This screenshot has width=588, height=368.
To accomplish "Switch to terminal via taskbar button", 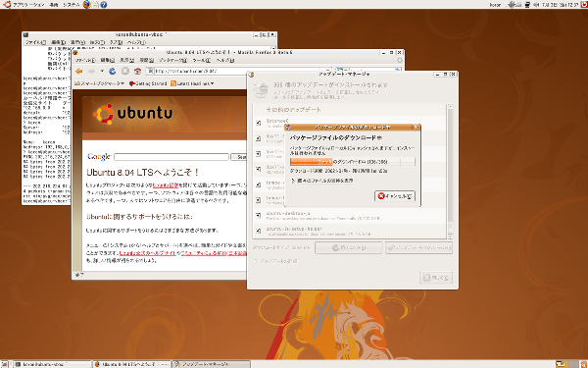I will coord(52,364).
